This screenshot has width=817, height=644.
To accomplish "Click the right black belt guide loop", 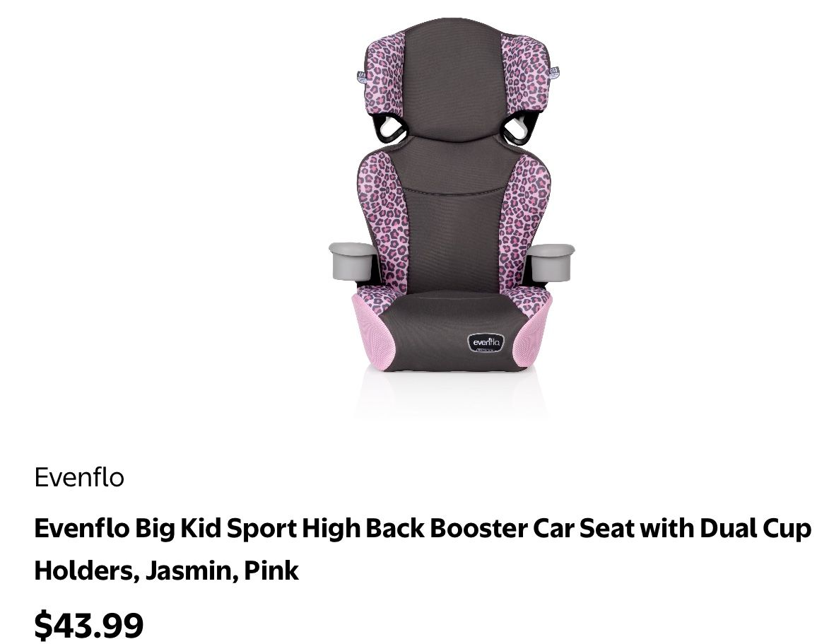I will click(x=520, y=128).
